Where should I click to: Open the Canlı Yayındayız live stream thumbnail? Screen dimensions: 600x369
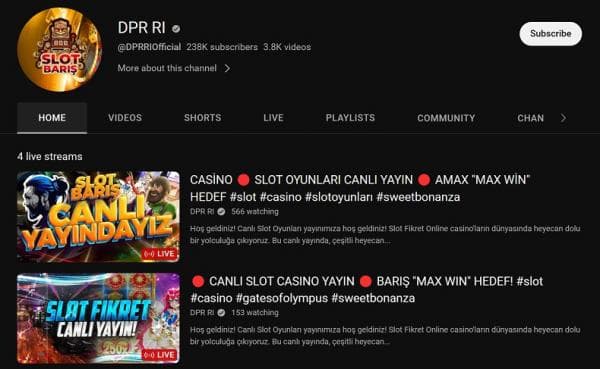[98, 217]
